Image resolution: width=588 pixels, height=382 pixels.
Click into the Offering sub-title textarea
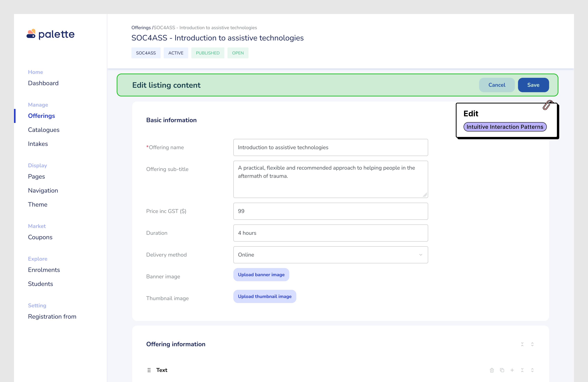point(330,179)
